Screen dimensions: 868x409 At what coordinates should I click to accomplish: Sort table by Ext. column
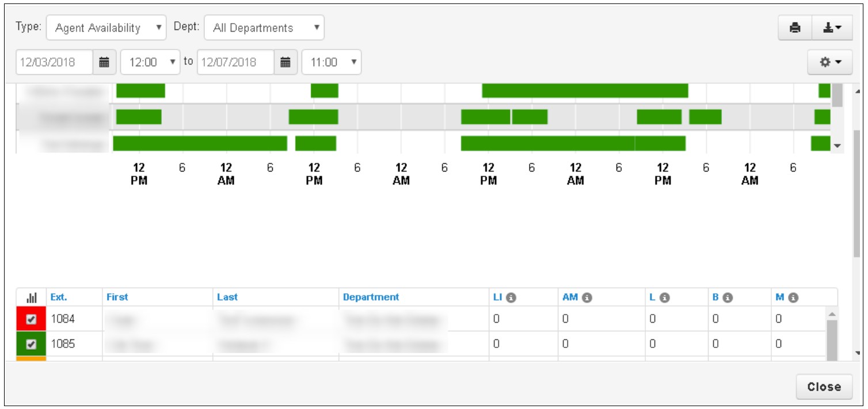[59, 297]
